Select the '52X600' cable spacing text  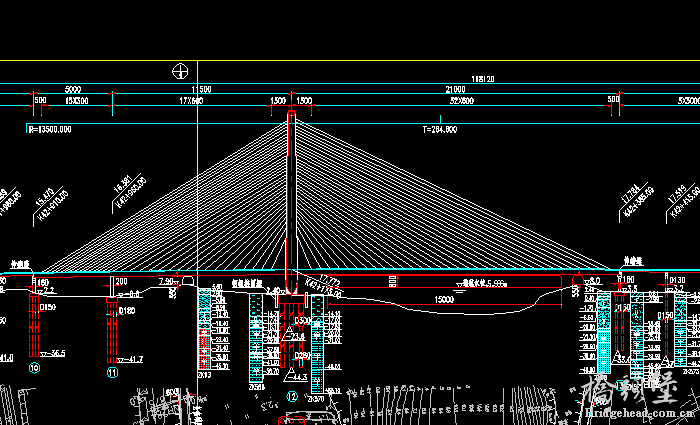click(462, 101)
